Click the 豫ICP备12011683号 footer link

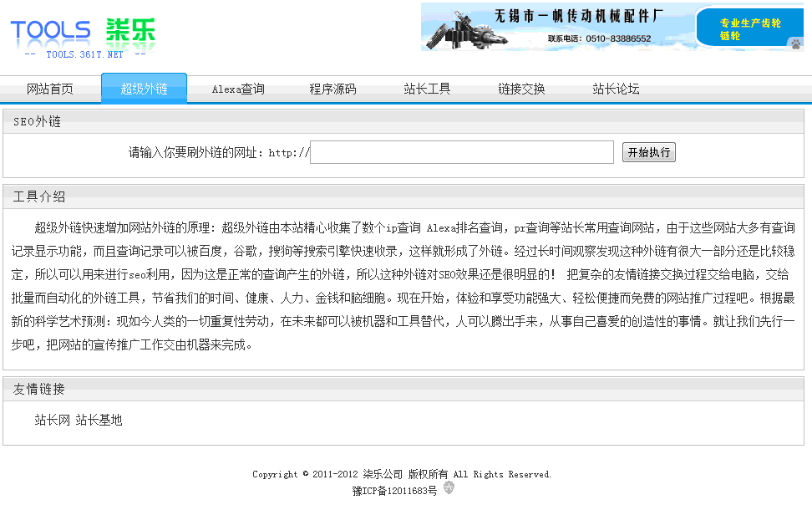point(394,491)
